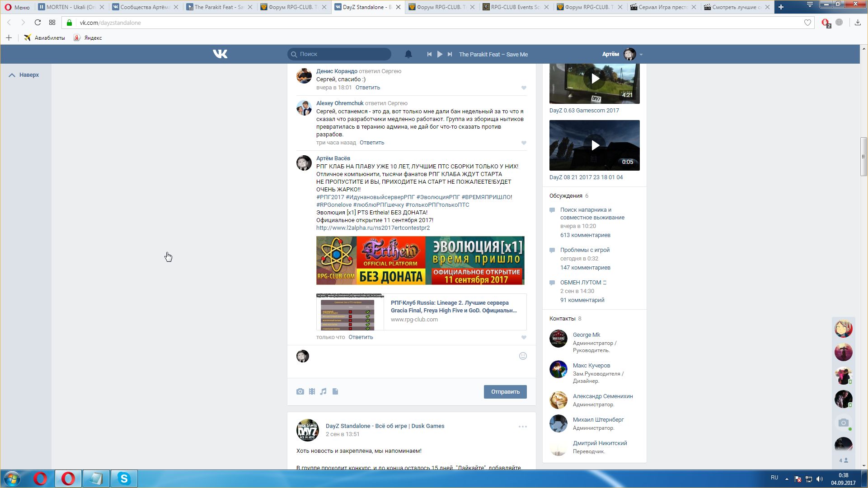Click volume icon in system tray
This screenshot has width=868, height=488.
coord(820,479)
